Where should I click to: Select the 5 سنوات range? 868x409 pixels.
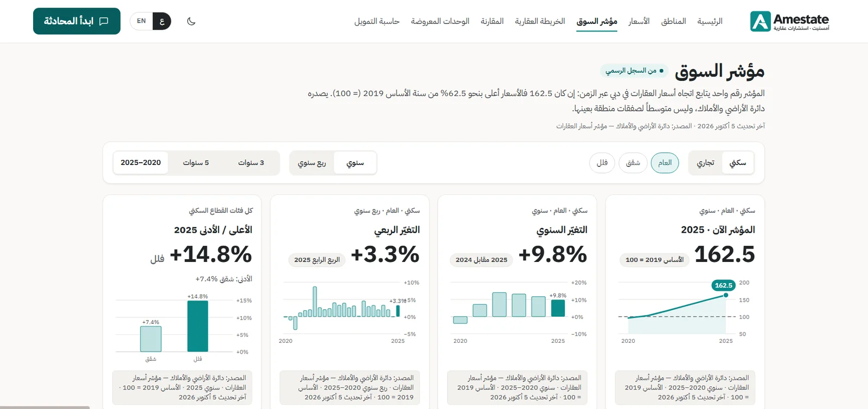coord(196,163)
